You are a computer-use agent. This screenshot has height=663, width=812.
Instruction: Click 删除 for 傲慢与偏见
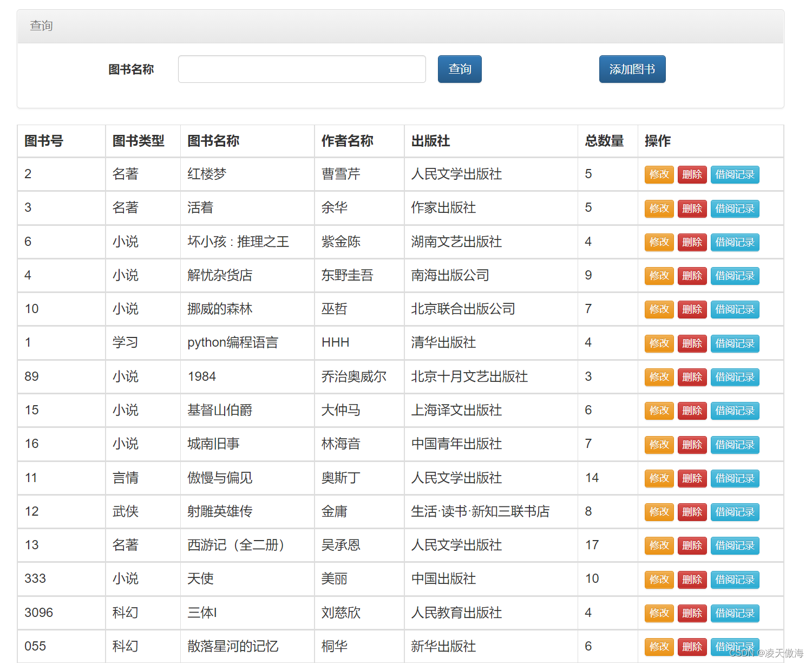692,478
